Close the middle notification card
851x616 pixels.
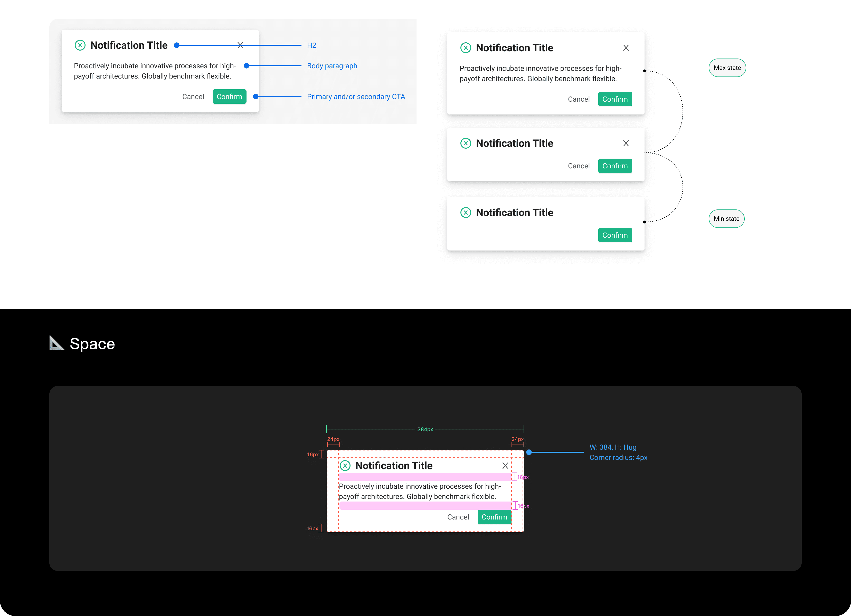click(626, 143)
